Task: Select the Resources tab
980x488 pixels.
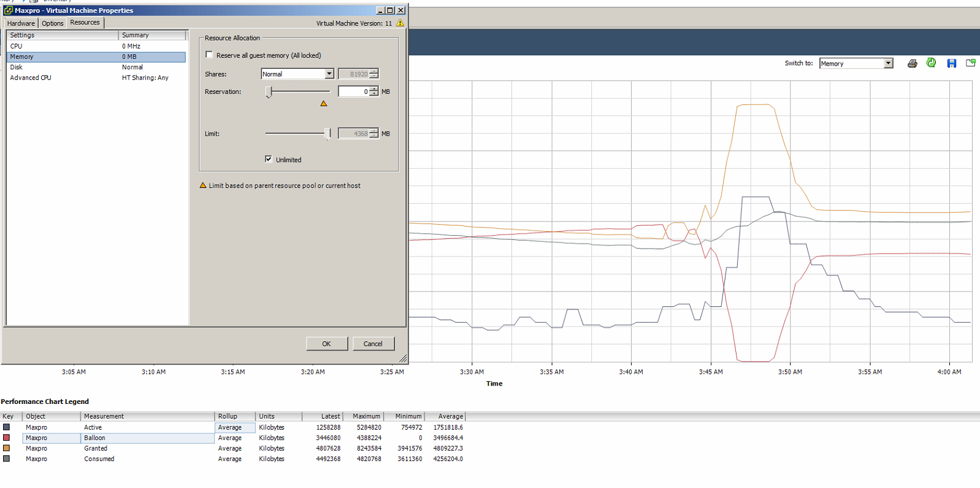Action: click(x=85, y=22)
